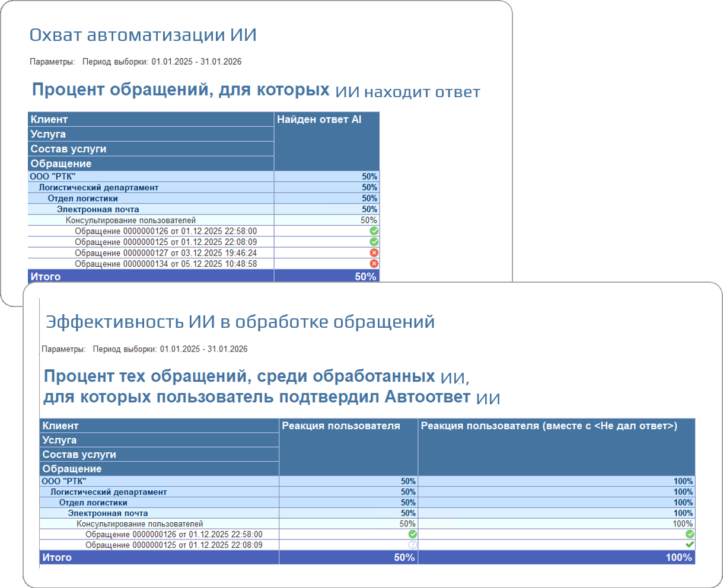723x588 pixels.
Task: Click Найден ответ AI column header
Action: (327, 141)
